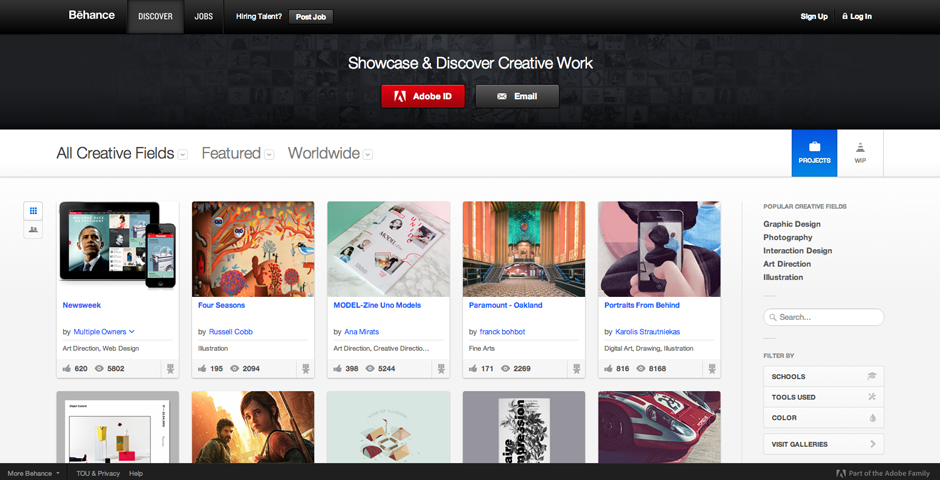Add Paramount - Oakland to collection
The width and height of the screenshot is (940, 480).
tap(577, 369)
